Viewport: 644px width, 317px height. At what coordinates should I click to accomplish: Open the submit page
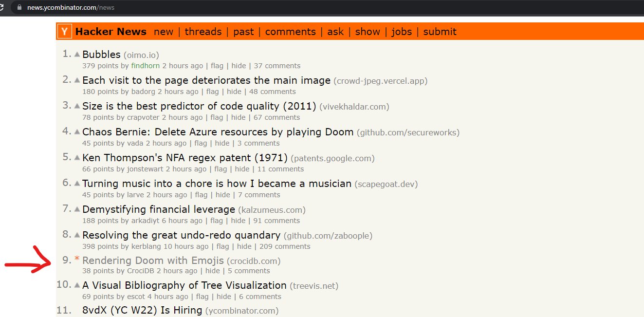[x=440, y=31]
